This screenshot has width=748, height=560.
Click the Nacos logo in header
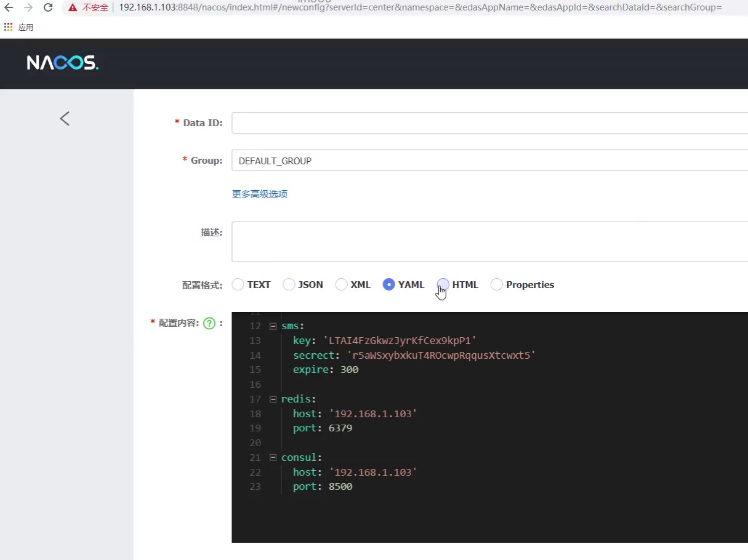click(x=62, y=63)
